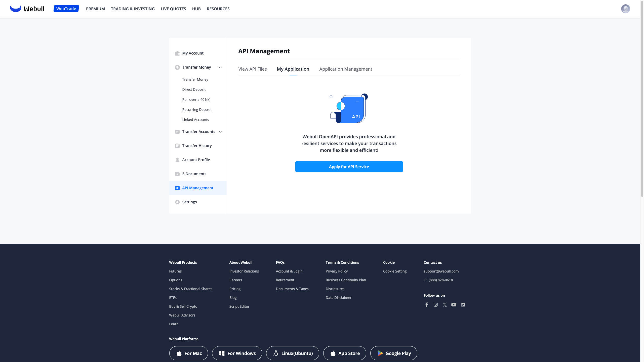Click support@webull.com email link
644x362 pixels.
(x=441, y=271)
